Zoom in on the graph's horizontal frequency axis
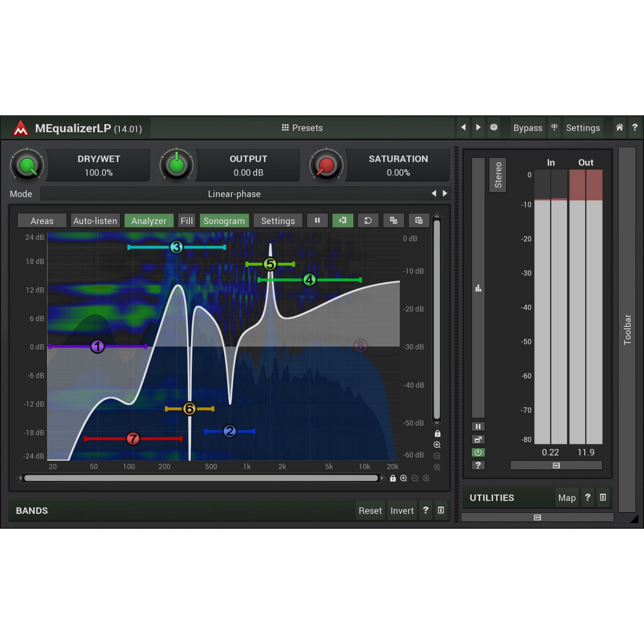Screen dimensions: 644x644 (404, 478)
